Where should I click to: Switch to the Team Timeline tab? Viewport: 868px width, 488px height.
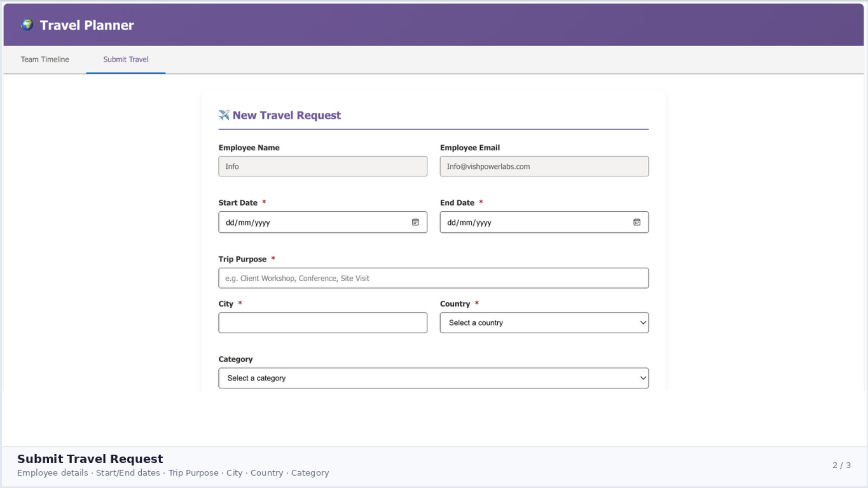45,59
